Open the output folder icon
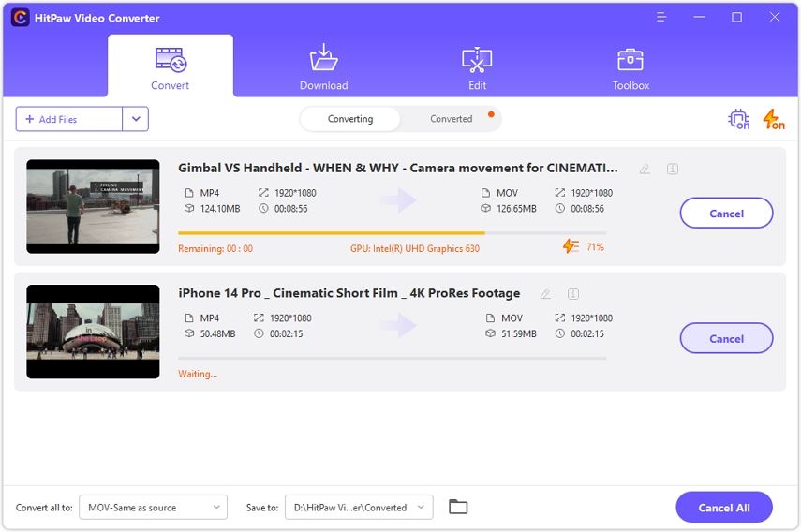Viewport: 801px width, 532px height. pyautogui.click(x=458, y=507)
